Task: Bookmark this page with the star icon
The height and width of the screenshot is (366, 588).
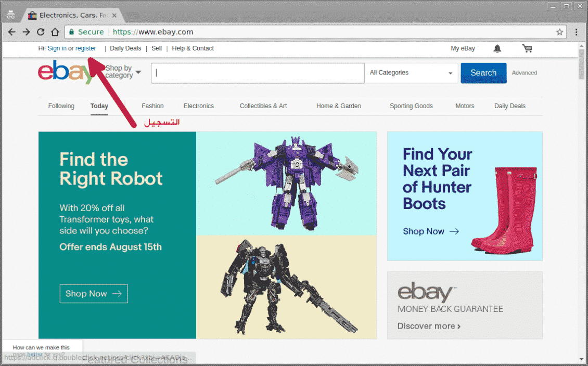Action: 559,32
